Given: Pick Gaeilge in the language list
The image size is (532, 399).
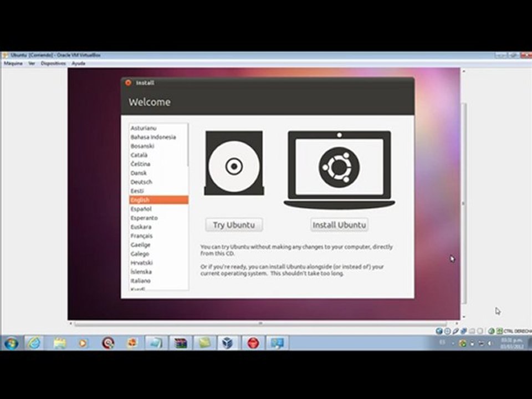Looking at the screenshot, I should point(159,245).
